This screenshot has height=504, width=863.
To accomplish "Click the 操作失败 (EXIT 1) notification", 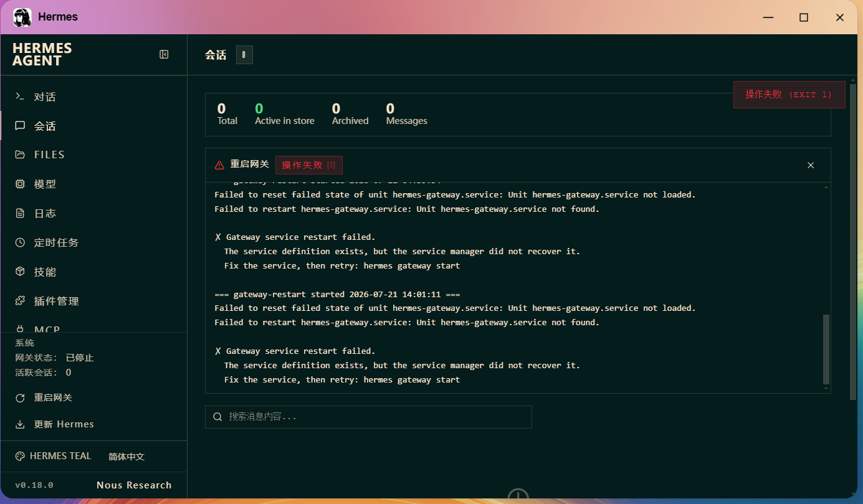I will [x=789, y=95].
